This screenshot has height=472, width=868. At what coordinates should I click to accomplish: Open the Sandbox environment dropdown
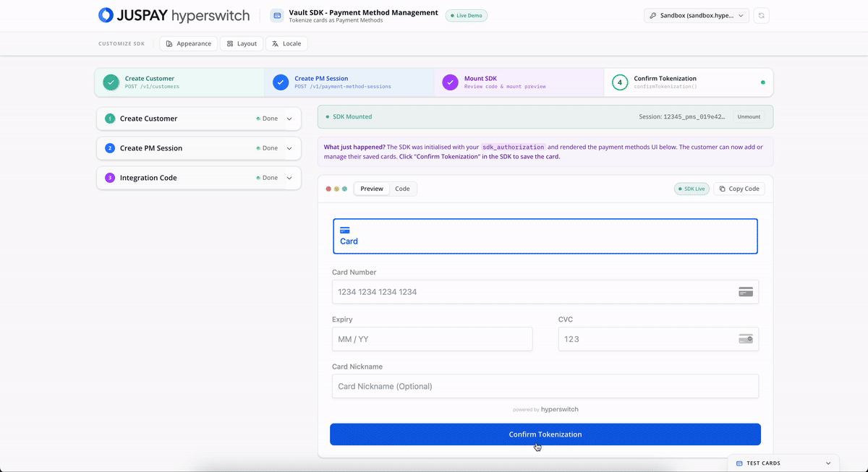pos(697,15)
